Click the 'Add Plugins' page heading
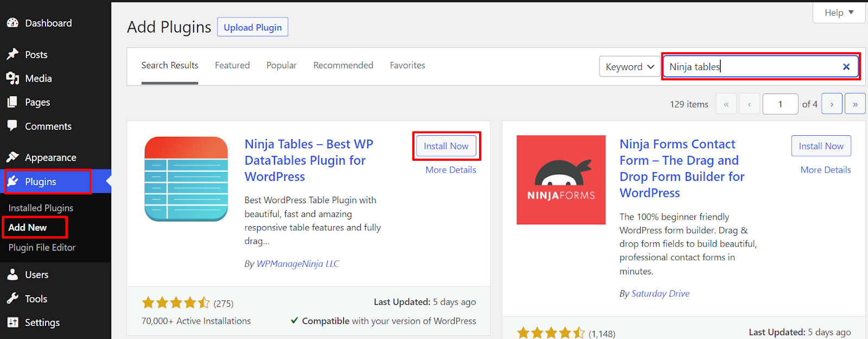 click(169, 27)
